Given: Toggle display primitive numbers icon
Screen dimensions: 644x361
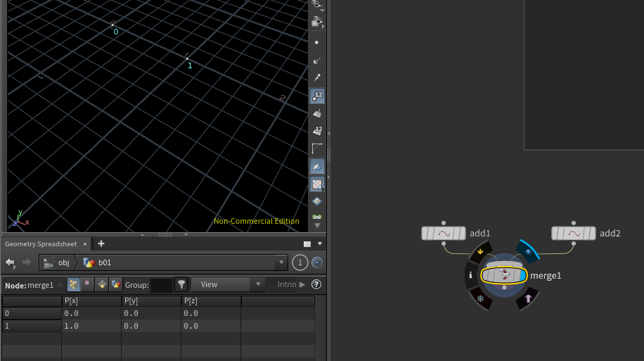Looking at the screenshot, I should (x=317, y=131).
